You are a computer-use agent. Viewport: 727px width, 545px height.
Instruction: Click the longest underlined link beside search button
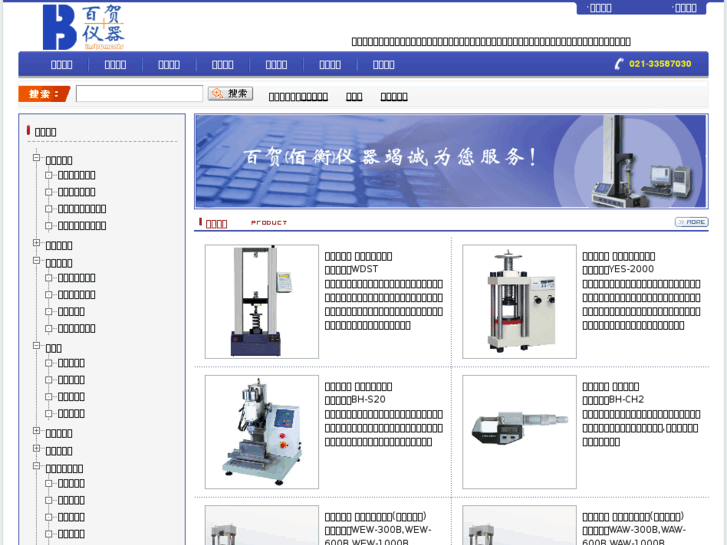tap(298, 96)
